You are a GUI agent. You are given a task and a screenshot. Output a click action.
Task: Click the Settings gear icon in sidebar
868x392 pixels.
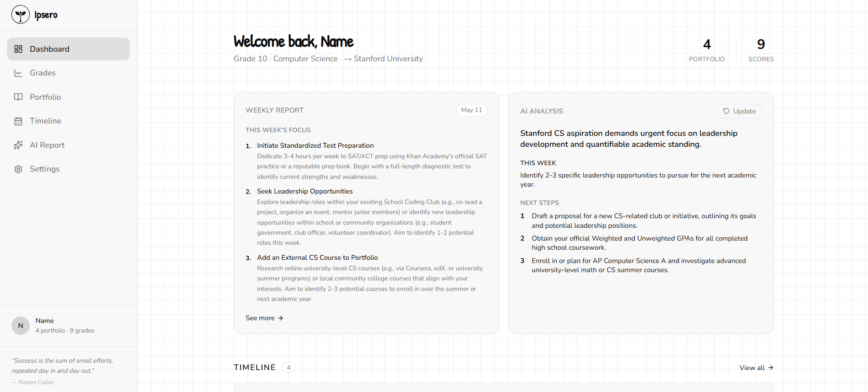coord(18,169)
